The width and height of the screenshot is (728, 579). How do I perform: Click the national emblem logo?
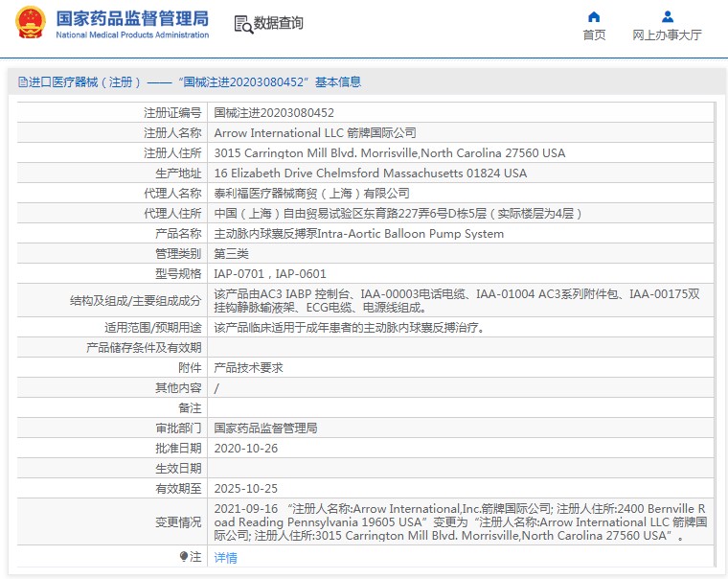click(31, 22)
